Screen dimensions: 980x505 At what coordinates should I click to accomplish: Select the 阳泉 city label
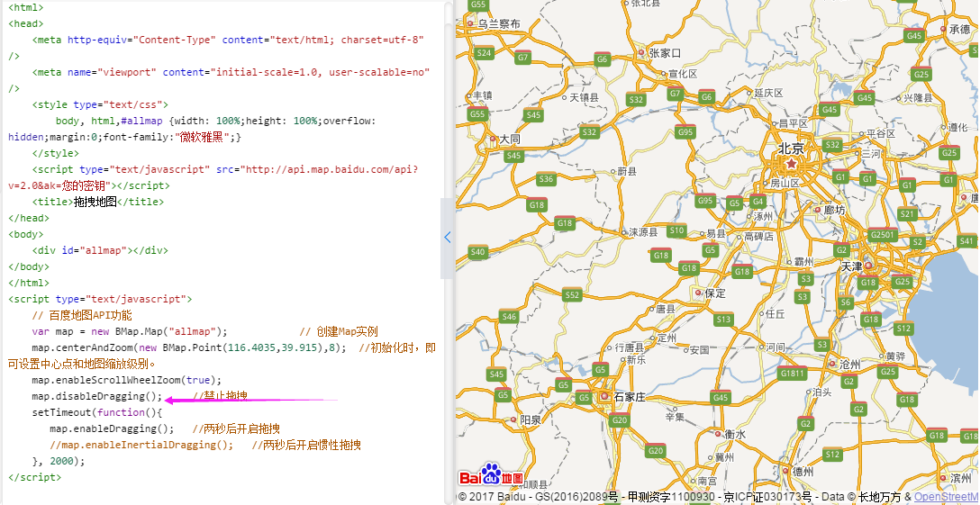coord(531,420)
